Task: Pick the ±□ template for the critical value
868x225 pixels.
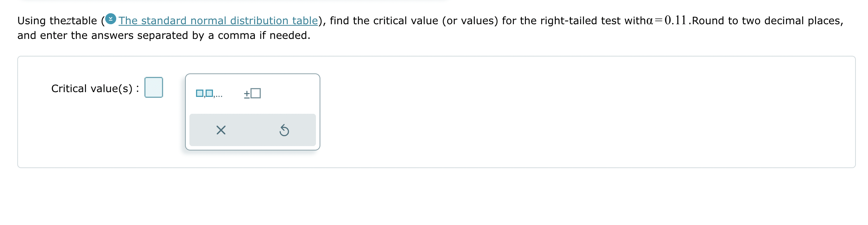Action: (252, 93)
